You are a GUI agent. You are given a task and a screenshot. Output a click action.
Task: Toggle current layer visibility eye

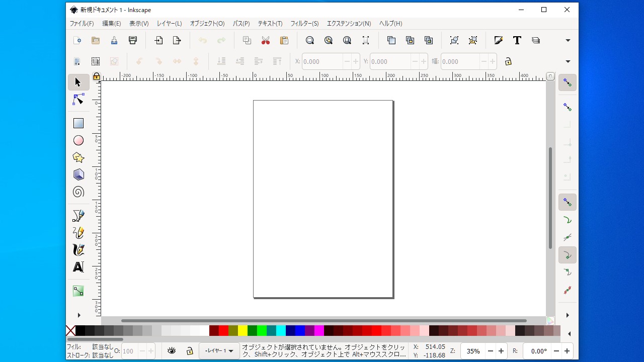click(172, 351)
